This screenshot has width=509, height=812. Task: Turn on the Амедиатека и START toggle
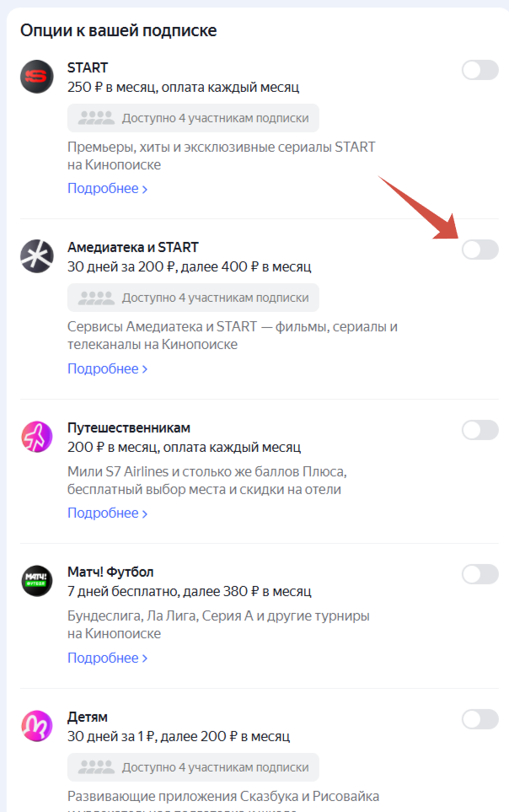pyautogui.click(x=480, y=250)
